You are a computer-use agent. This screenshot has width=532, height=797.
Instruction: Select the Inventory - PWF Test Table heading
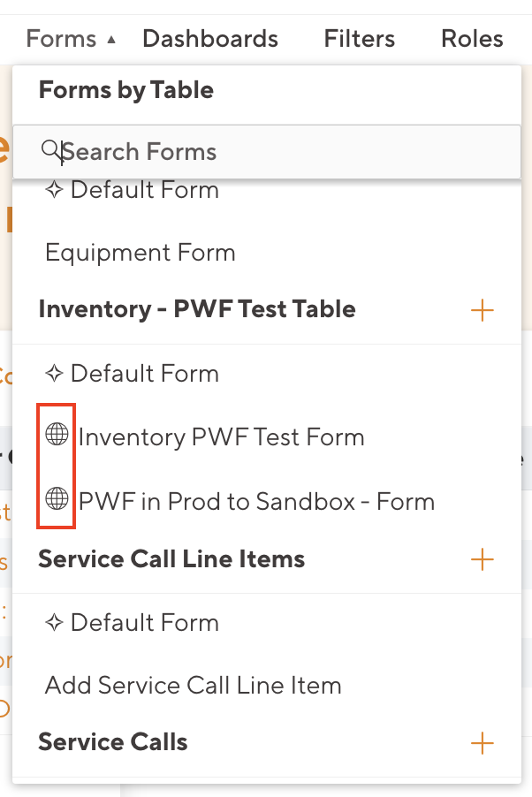pos(197,309)
